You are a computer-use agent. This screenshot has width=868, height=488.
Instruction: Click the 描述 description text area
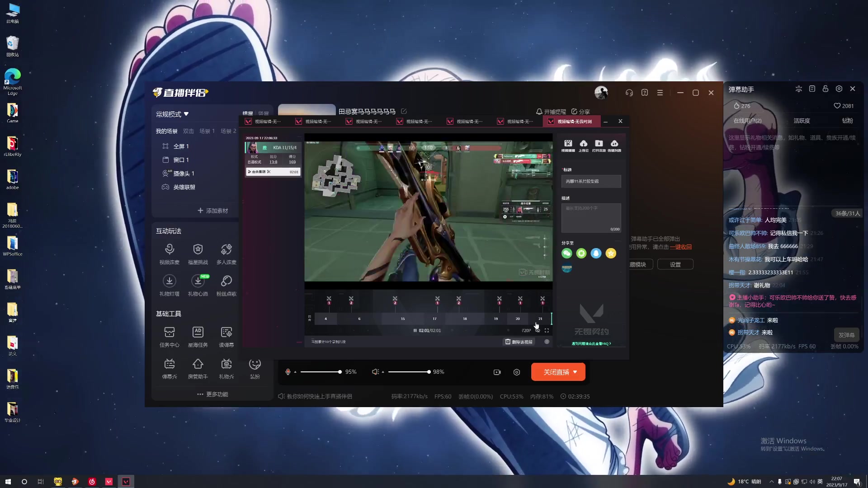click(591, 218)
